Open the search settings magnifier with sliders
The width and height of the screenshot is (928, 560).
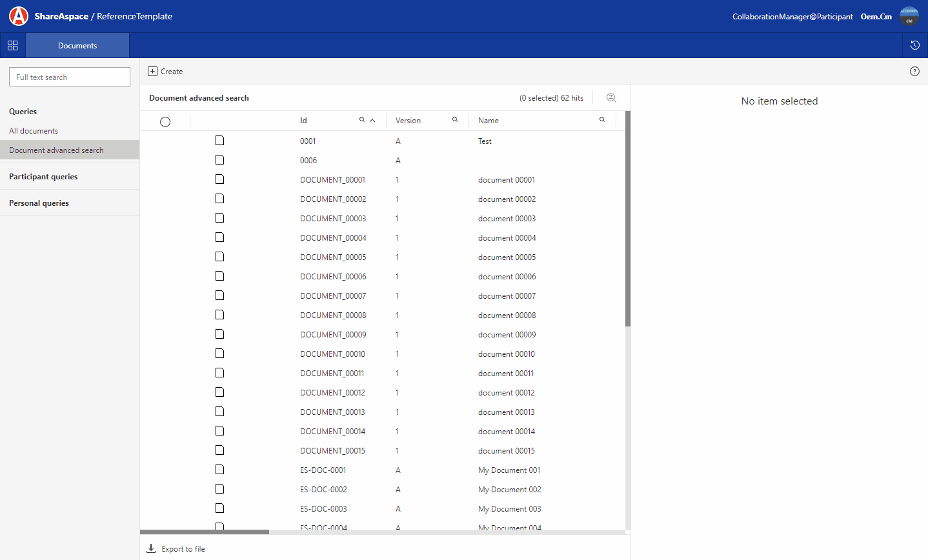click(611, 97)
